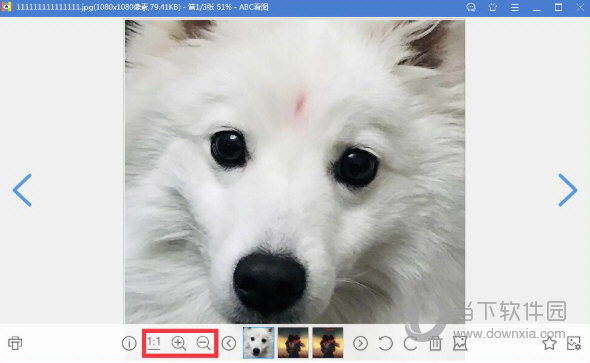Maximize the ABC viewer window

point(558,7)
